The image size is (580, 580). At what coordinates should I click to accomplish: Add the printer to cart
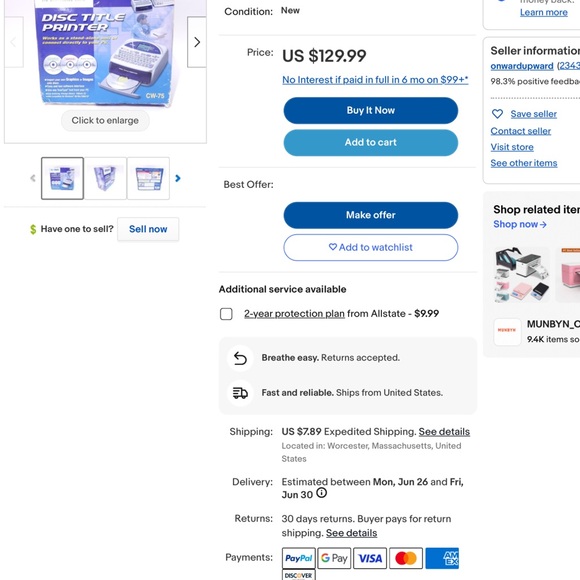coord(371,142)
